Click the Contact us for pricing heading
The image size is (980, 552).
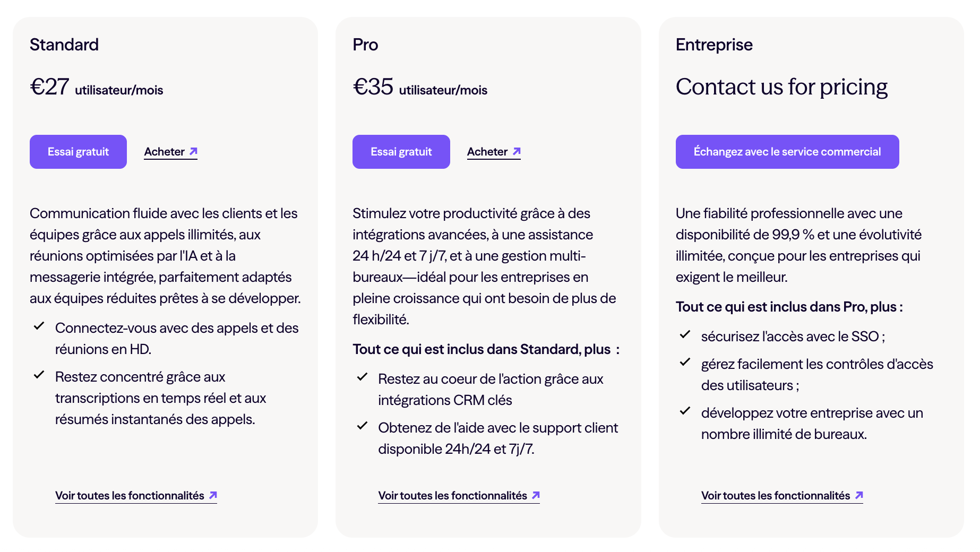781,87
